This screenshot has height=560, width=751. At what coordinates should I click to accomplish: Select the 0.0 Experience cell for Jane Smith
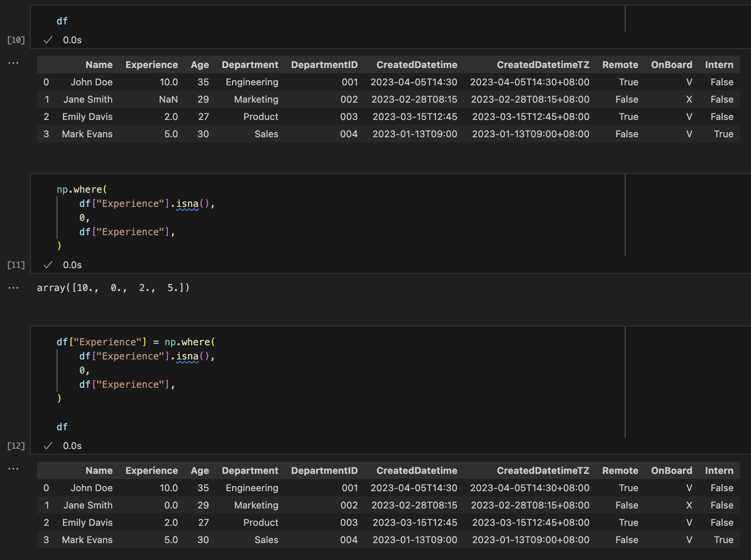click(x=171, y=505)
